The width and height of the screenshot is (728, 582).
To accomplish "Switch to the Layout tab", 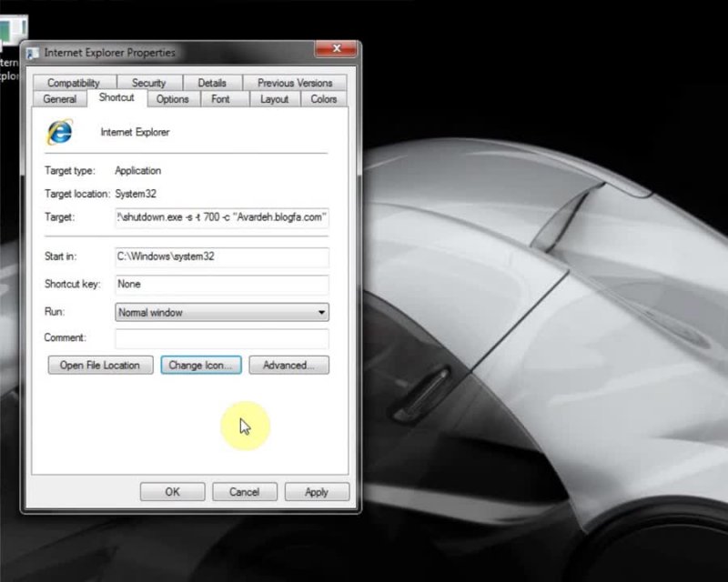I will point(274,99).
